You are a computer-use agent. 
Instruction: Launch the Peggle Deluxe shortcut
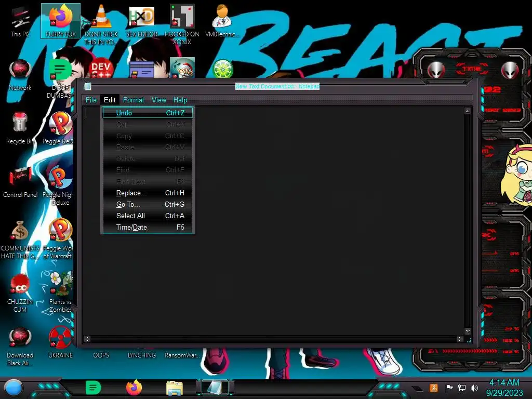pyautogui.click(x=60, y=128)
